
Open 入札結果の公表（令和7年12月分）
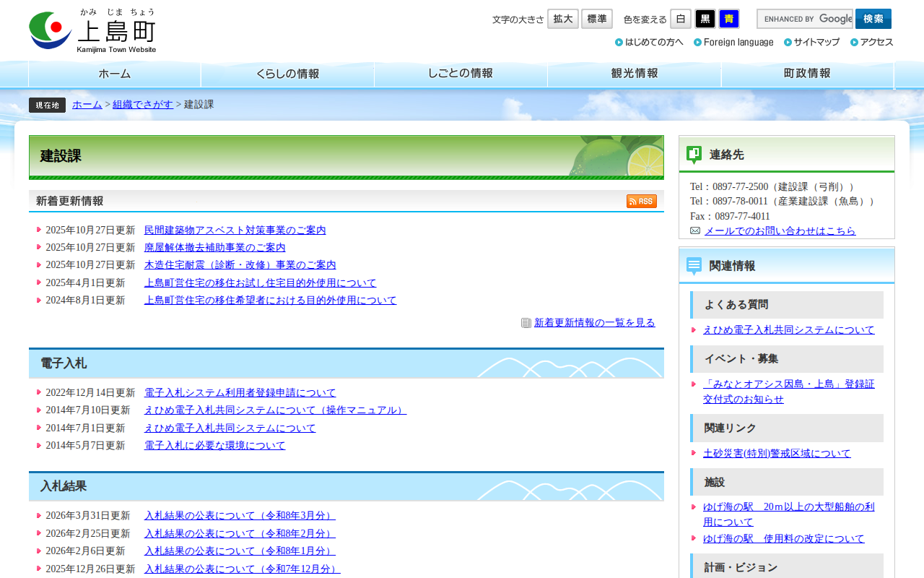tap(243, 569)
